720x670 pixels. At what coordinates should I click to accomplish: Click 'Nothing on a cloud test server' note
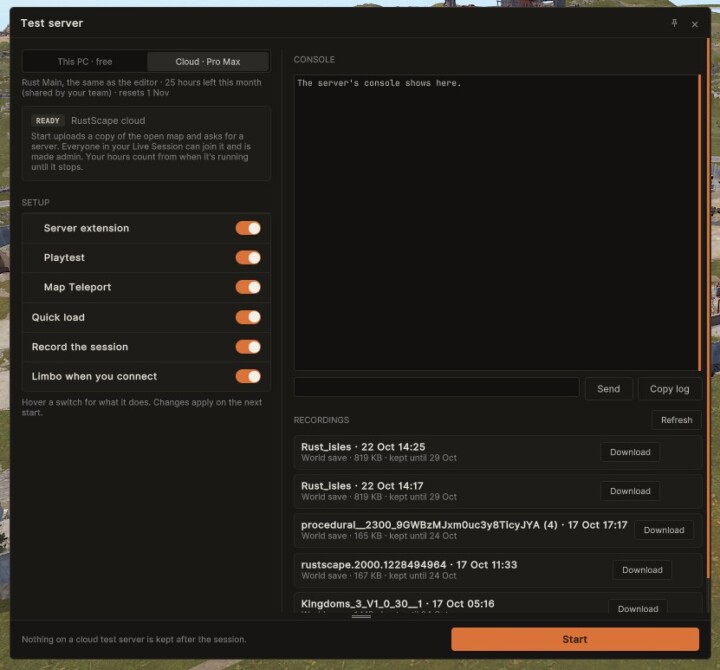(134, 639)
